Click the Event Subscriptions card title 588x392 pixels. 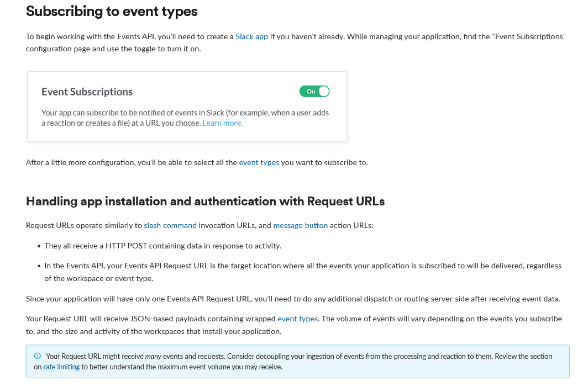point(87,92)
